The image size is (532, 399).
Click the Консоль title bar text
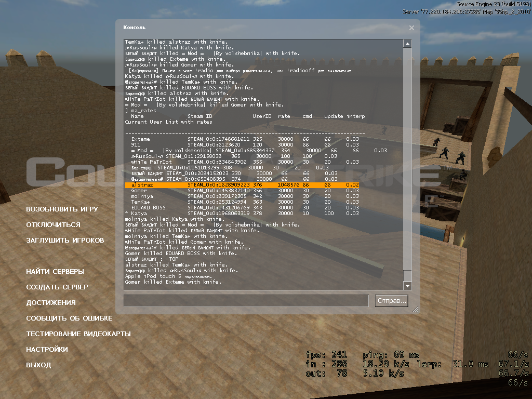(x=135, y=28)
